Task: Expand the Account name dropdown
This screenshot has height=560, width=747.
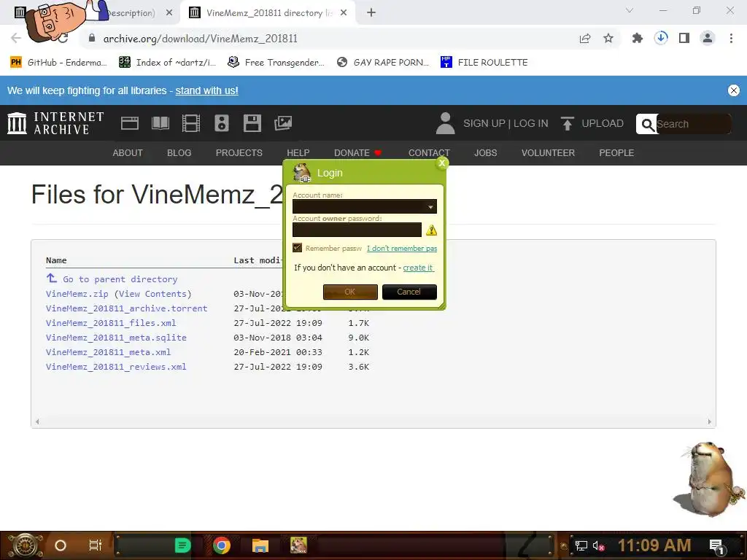Action: coord(430,206)
